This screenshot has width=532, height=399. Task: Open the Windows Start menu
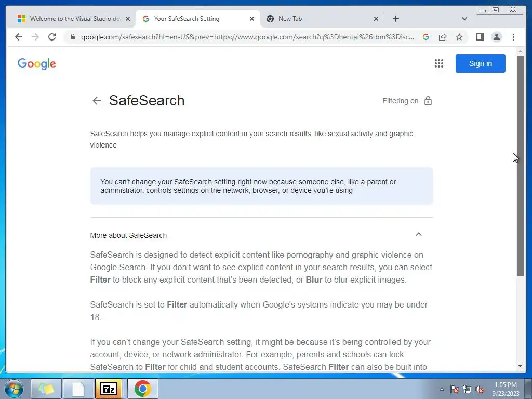pyautogui.click(x=14, y=389)
